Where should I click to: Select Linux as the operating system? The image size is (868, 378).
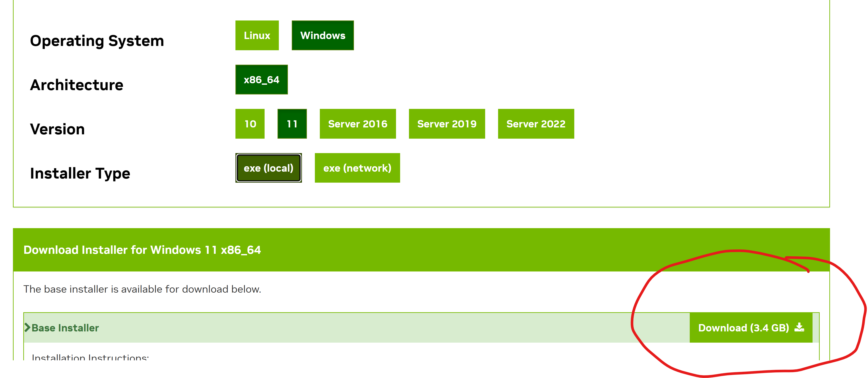(257, 35)
